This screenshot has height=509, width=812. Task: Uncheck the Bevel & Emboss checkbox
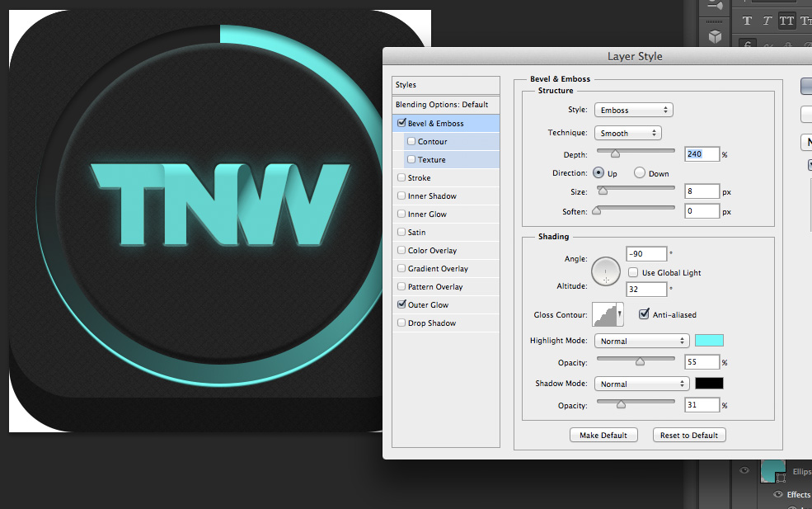[401, 123]
